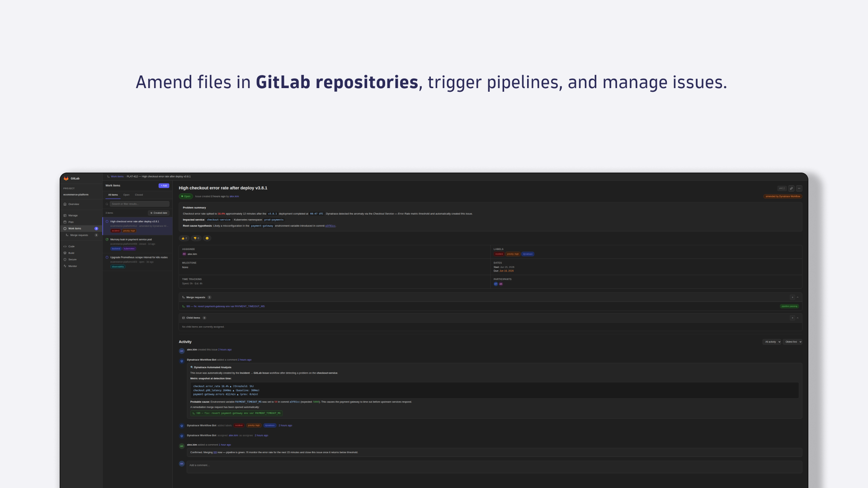
Task: Collapse the Merge requests section
Action: pos(797,297)
